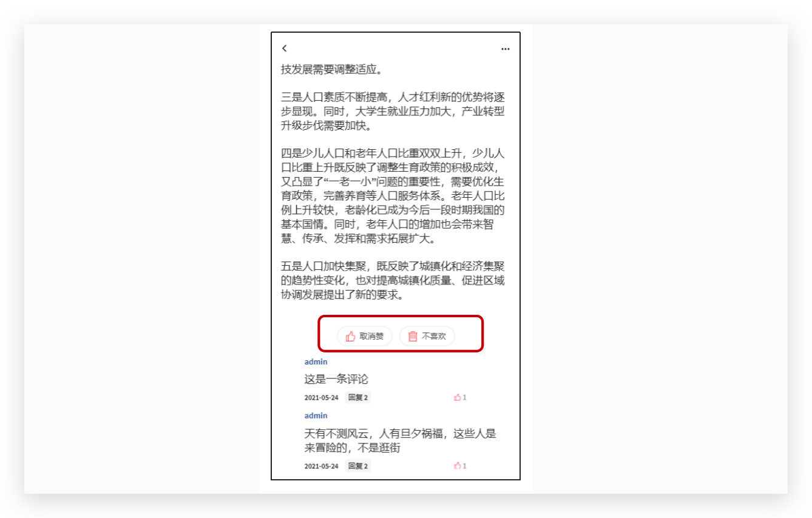Click date 2021-05-24 under 这是一条评论

[x=321, y=398]
